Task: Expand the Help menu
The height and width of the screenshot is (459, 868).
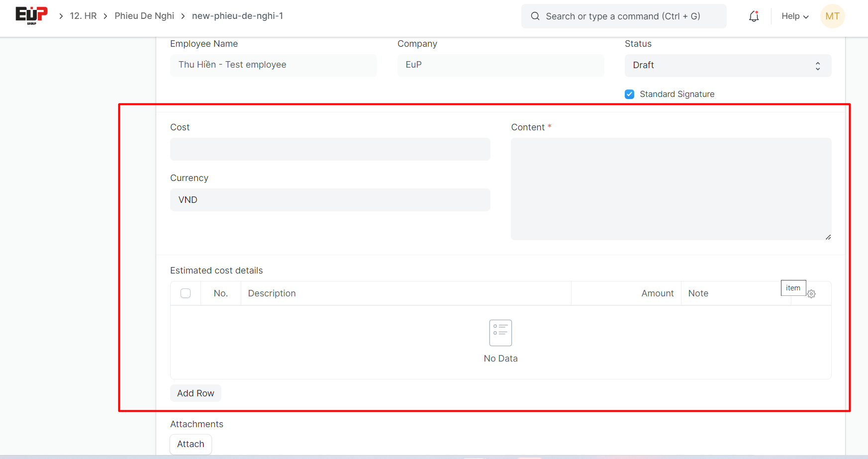Action: [x=794, y=16]
